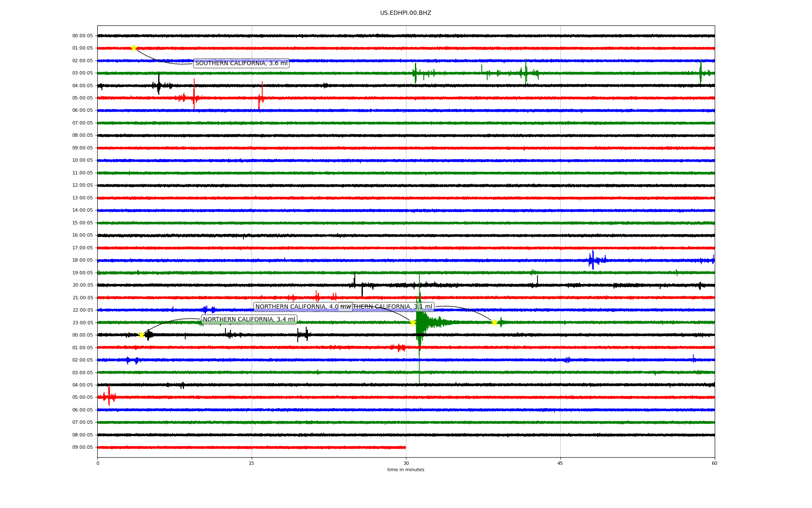Click the 30 tick label on the x-axis
Viewport: 812px width, 508px height.
pyautogui.click(x=406, y=463)
